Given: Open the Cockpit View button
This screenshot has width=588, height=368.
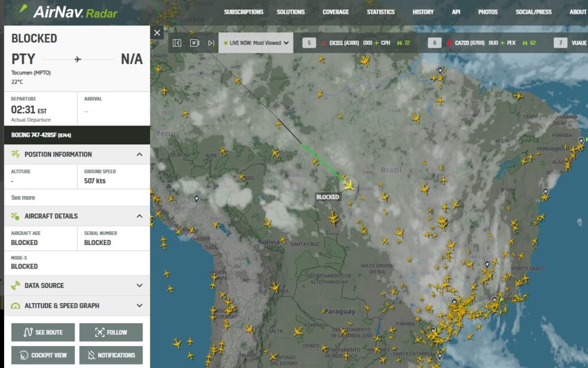Looking at the screenshot, I should pyautogui.click(x=43, y=355).
